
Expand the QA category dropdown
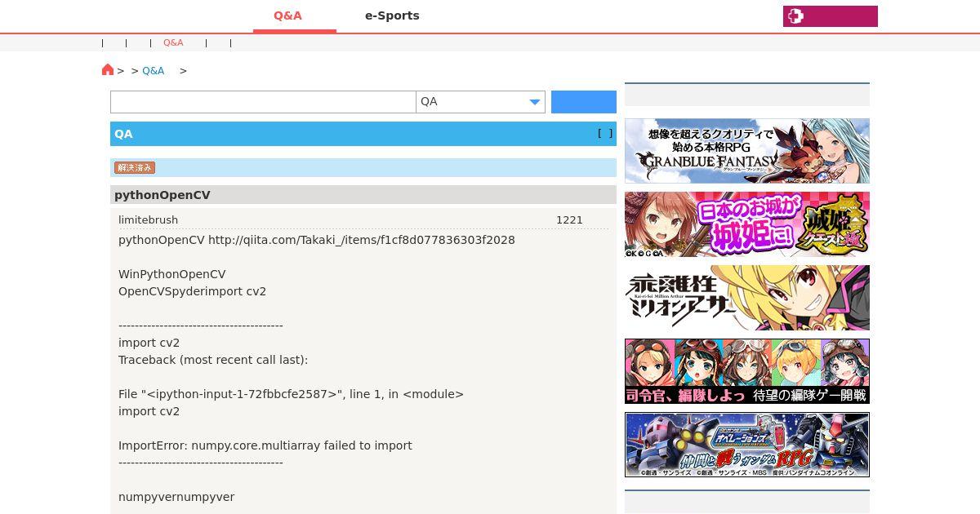point(480,102)
